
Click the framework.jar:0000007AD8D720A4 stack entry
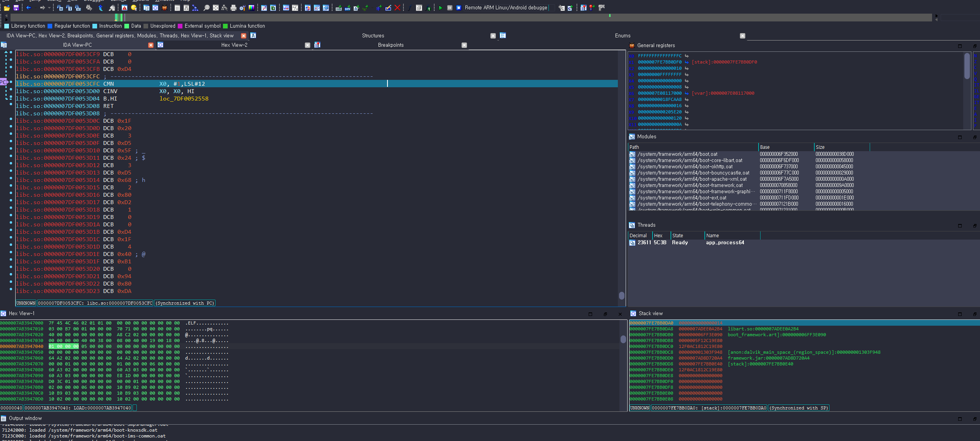768,358
